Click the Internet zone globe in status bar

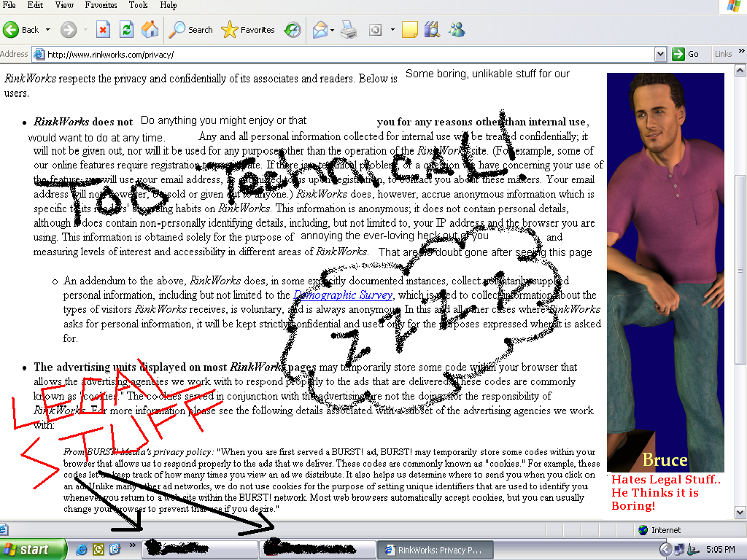coord(643,530)
